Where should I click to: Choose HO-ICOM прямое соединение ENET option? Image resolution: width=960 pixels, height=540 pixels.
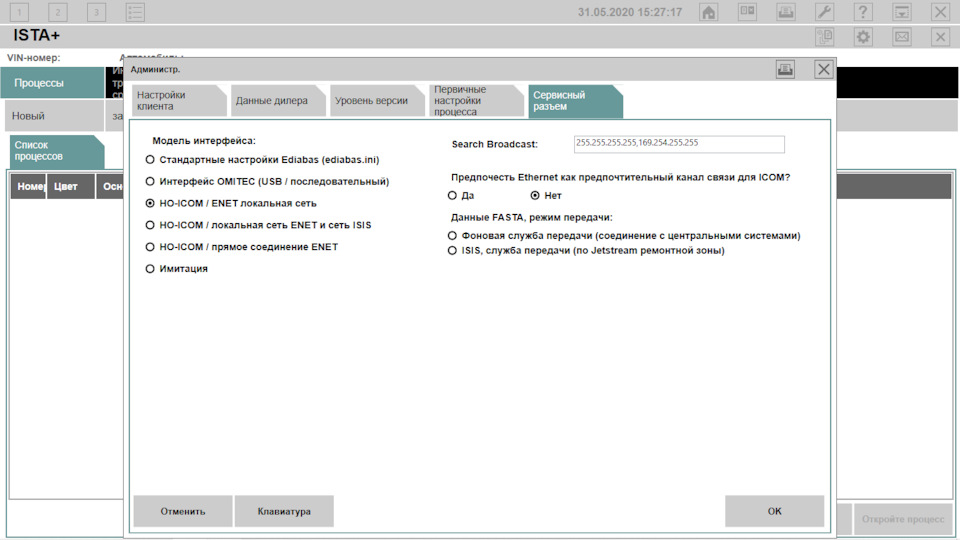click(x=150, y=247)
